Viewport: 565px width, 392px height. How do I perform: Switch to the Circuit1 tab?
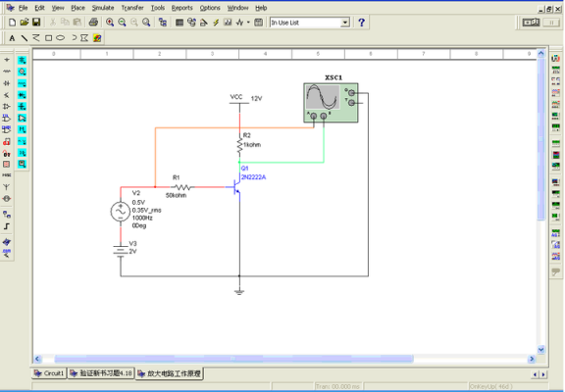coord(49,373)
